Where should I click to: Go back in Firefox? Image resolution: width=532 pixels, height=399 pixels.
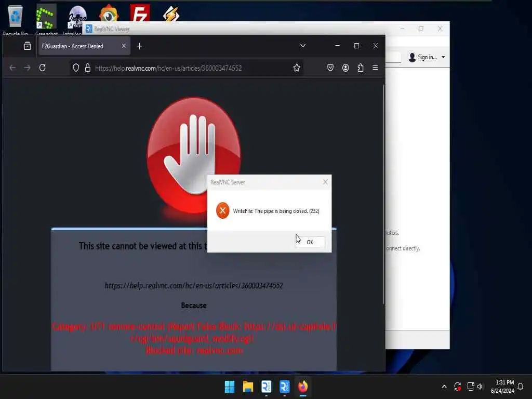pos(12,68)
